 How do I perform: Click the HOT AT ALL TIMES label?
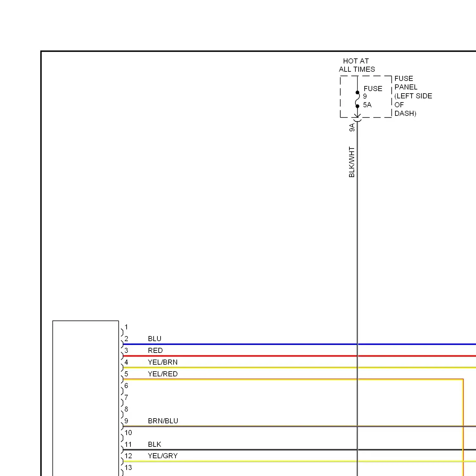357,65
